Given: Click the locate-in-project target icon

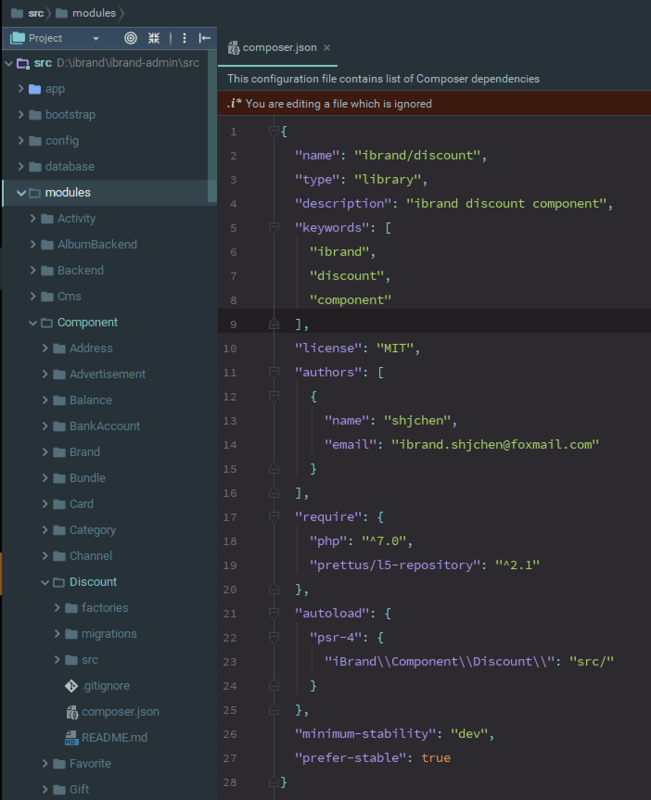Looking at the screenshot, I should [131, 38].
